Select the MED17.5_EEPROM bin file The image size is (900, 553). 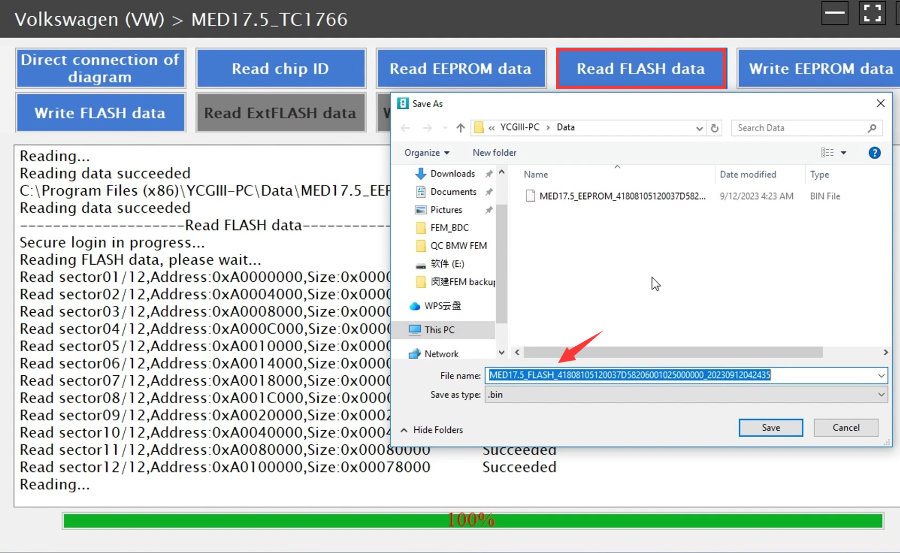point(622,196)
